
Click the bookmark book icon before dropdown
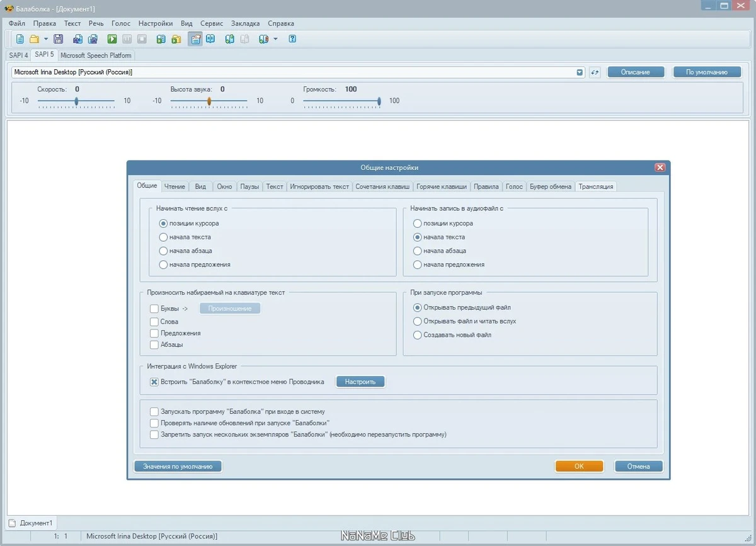[264, 39]
